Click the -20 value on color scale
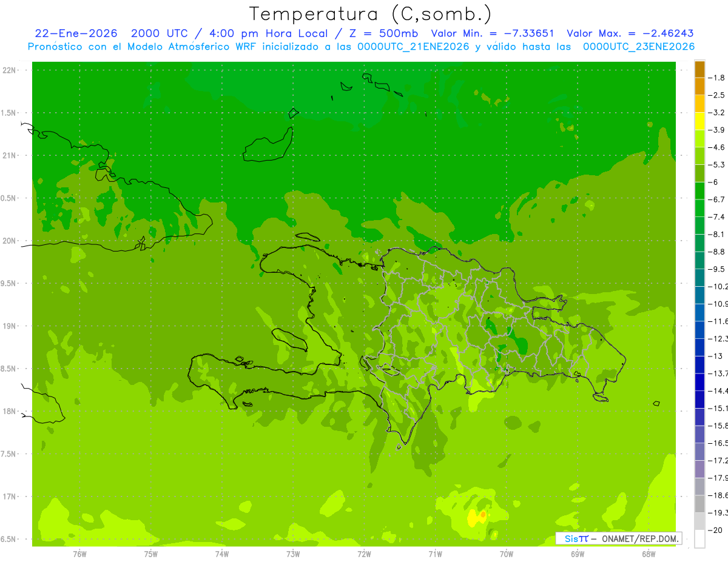728x562 pixels. [716, 530]
